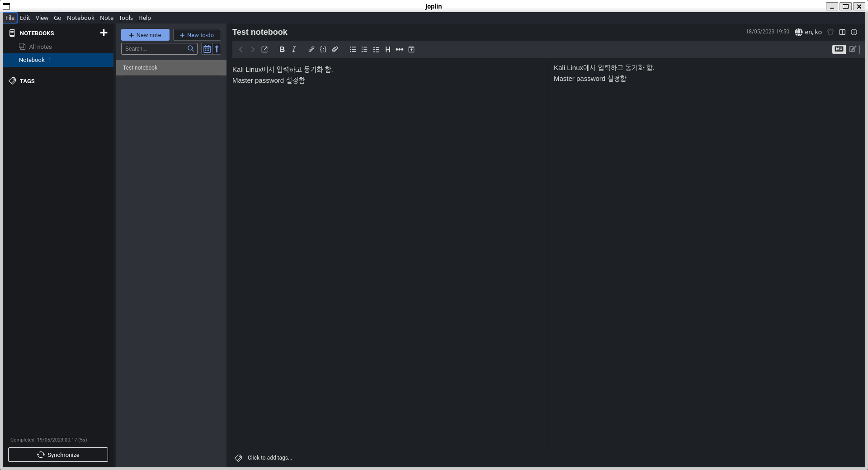Click the note title field

[x=486, y=32]
